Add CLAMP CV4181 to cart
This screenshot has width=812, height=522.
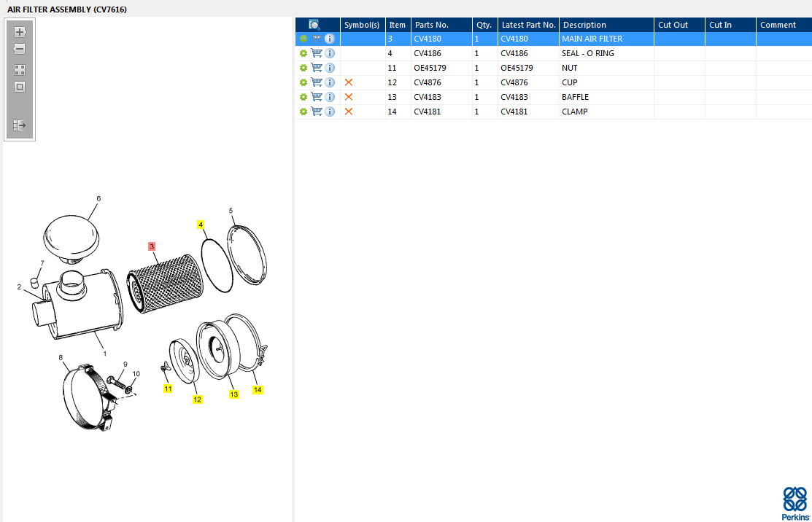[x=317, y=112]
